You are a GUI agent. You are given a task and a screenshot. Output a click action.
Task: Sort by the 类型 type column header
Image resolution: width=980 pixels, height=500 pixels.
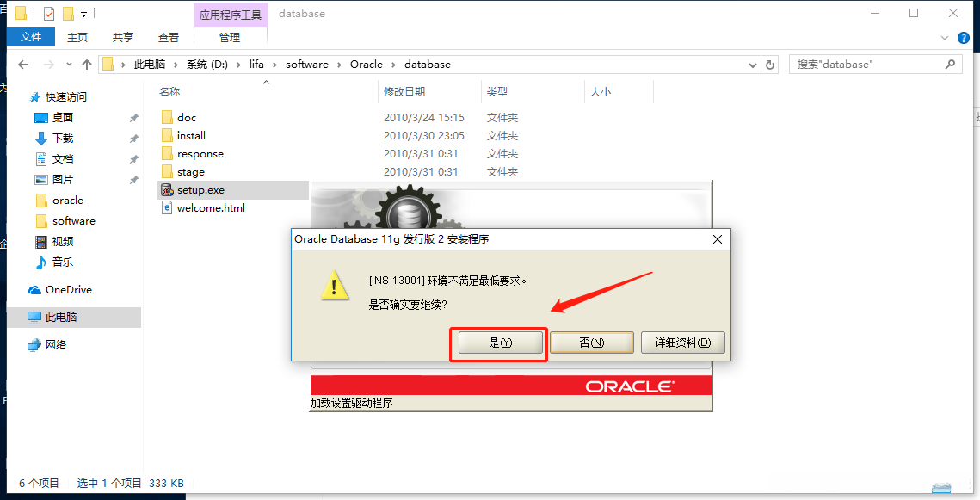pyautogui.click(x=496, y=92)
